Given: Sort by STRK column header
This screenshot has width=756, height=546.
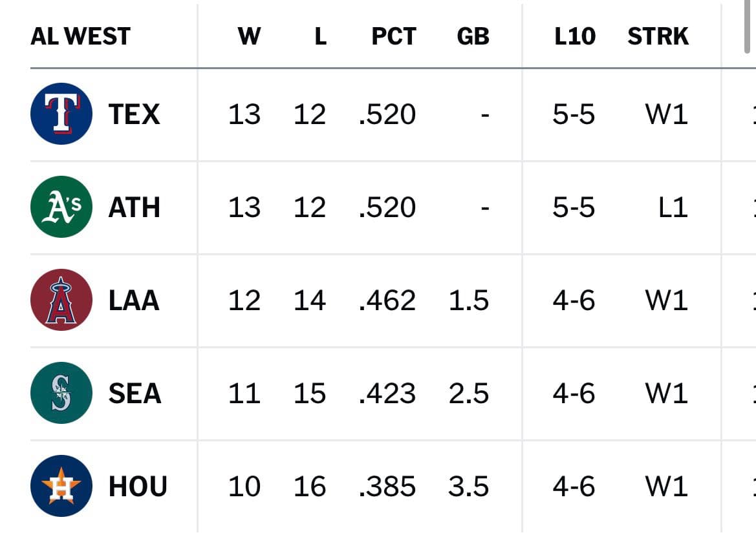Looking at the screenshot, I should tap(658, 36).
